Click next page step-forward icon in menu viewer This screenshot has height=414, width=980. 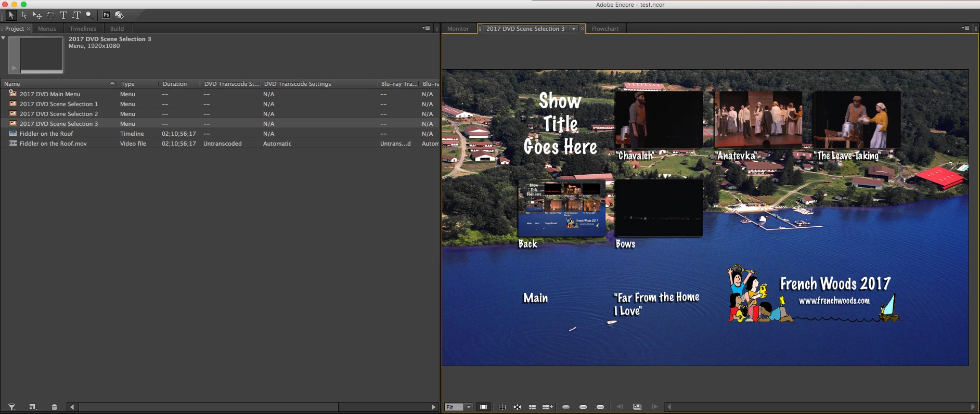click(654, 407)
